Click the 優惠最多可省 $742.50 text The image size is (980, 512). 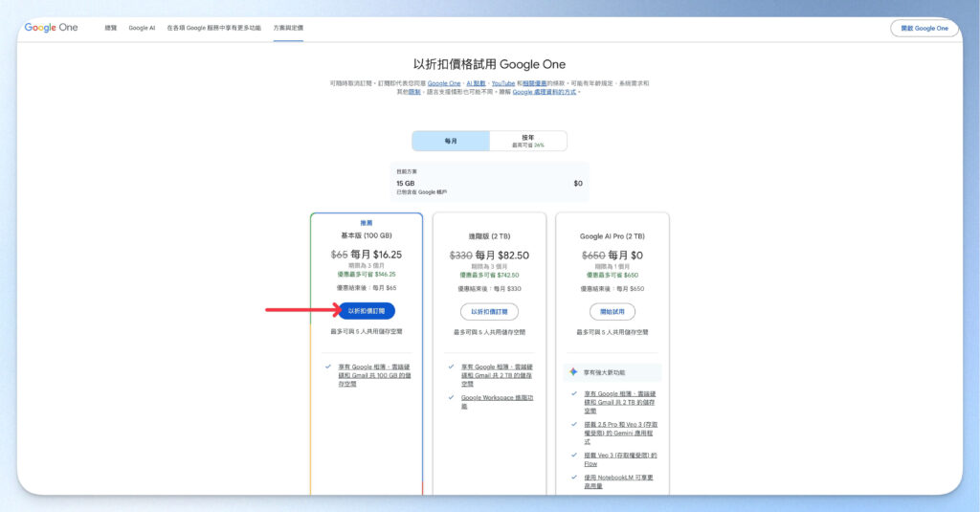(x=489, y=275)
